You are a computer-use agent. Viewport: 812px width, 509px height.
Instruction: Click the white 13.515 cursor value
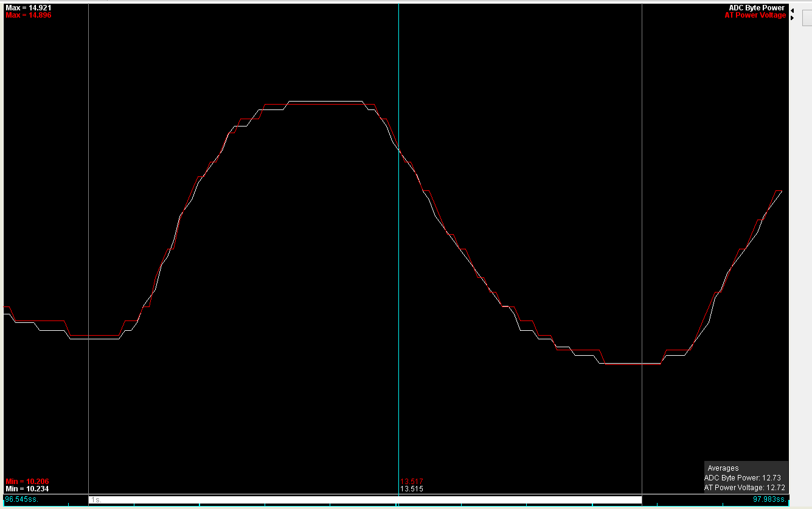click(412, 488)
